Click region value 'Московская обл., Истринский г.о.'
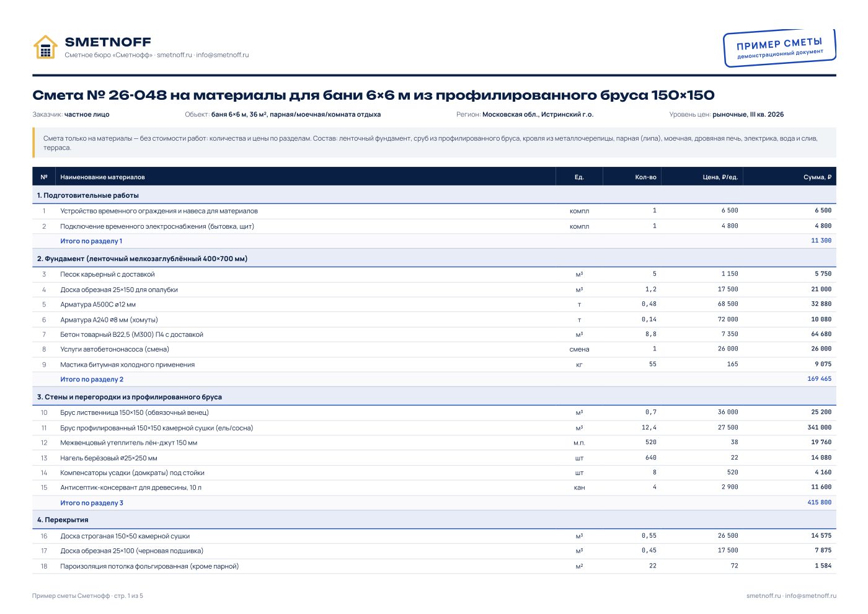Image resolution: width=868 pixels, height=614 pixels. [x=538, y=115]
